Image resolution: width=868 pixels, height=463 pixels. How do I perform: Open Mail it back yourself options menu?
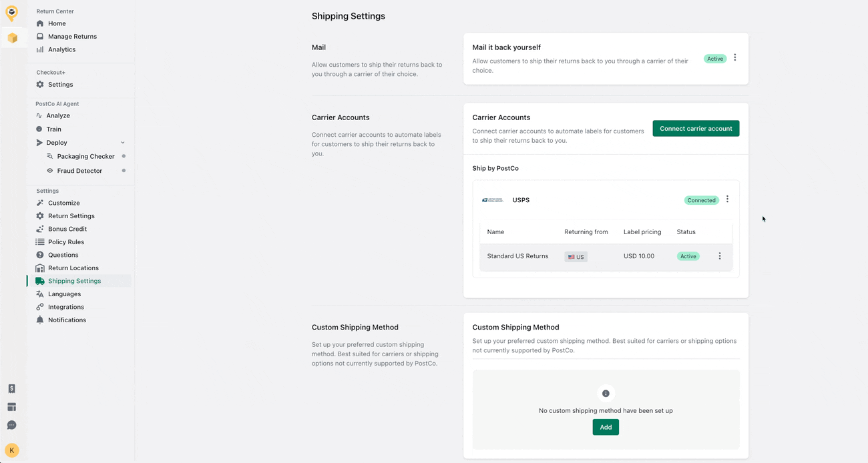tap(734, 58)
